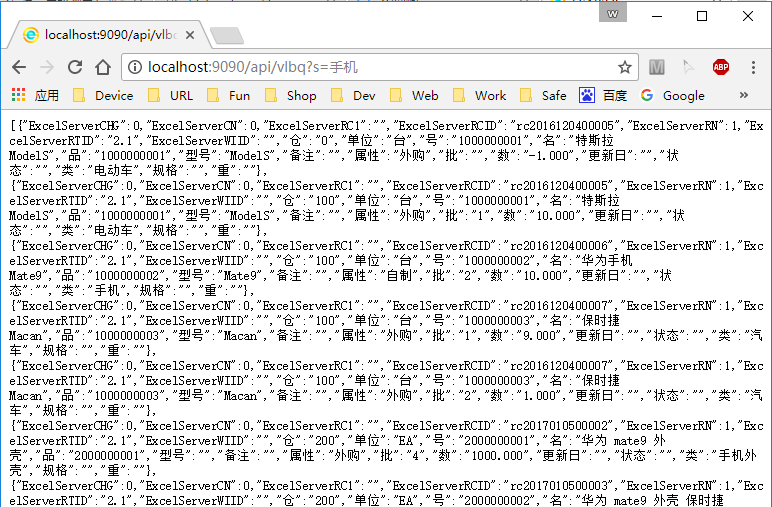Open the browser home page

click(103, 67)
